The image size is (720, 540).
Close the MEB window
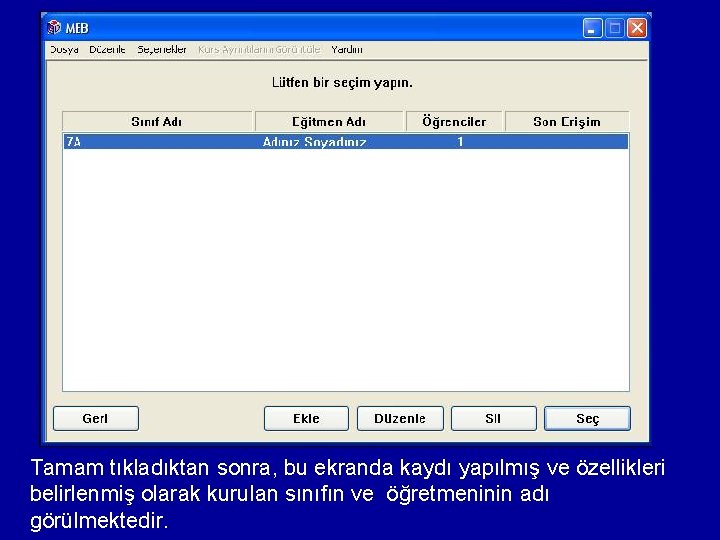[x=637, y=28]
